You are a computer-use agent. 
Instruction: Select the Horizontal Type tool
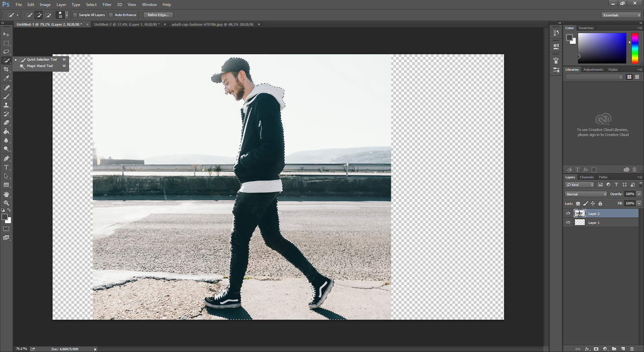tap(7, 167)
